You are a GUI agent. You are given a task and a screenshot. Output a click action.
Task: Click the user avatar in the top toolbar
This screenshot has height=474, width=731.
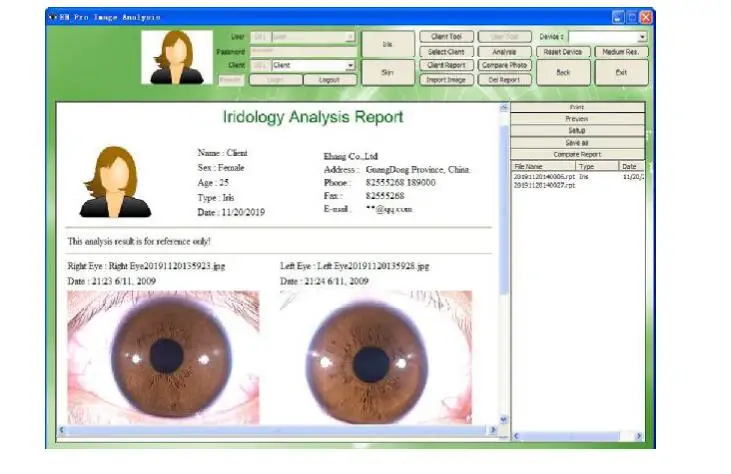click(176, 57)
